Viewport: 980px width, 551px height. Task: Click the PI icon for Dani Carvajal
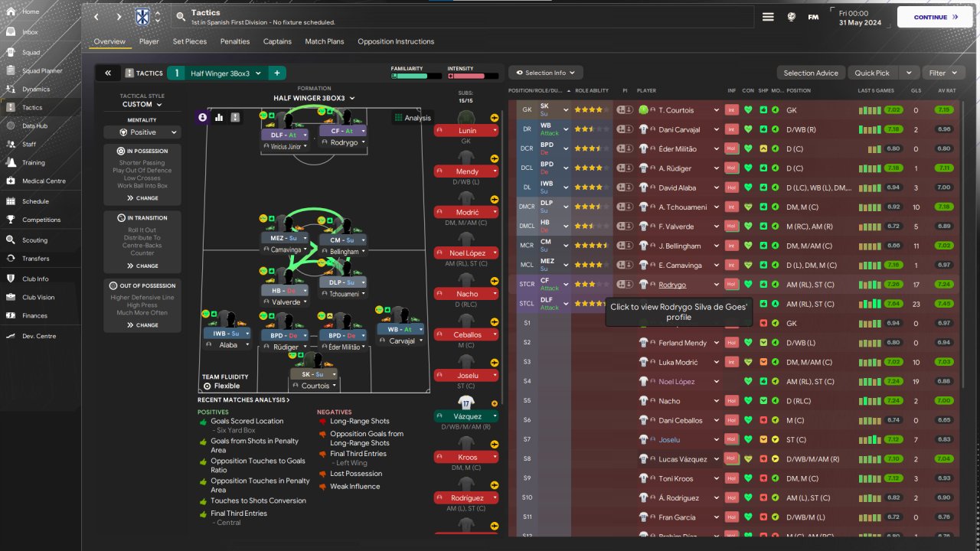625,129
